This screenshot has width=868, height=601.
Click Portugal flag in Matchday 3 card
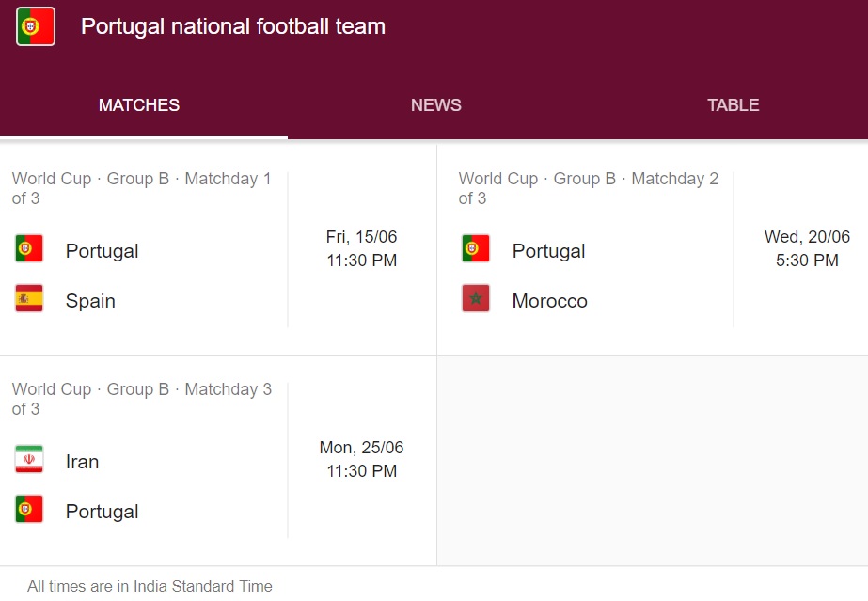pyautogui.click(x=29, y=509)
